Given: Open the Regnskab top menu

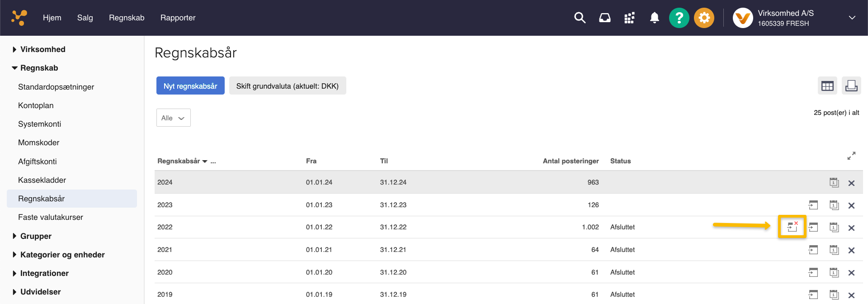Looking at the screenshot, I should coord(127,18).
